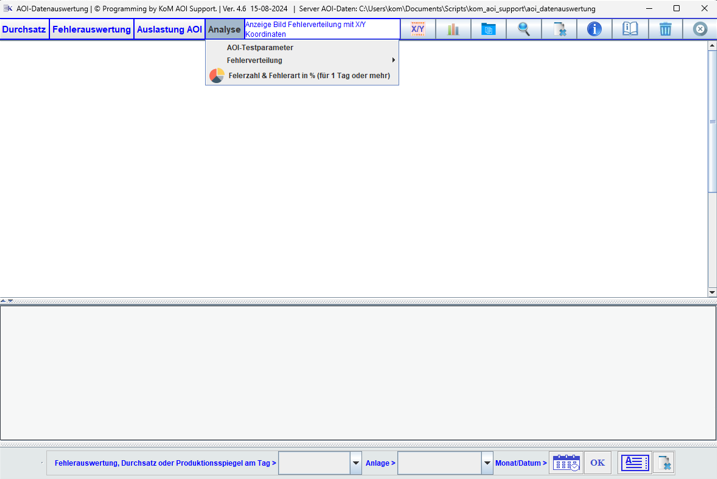This screenshot has width=717, height=479.
Task: Click the vertical scrollbar thumb
Action: pos(712,121)
